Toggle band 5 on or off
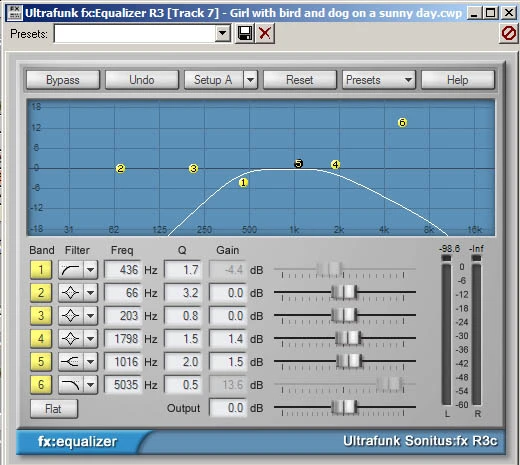Viewport: 520px width, 465px height. (x=41, y=362)
